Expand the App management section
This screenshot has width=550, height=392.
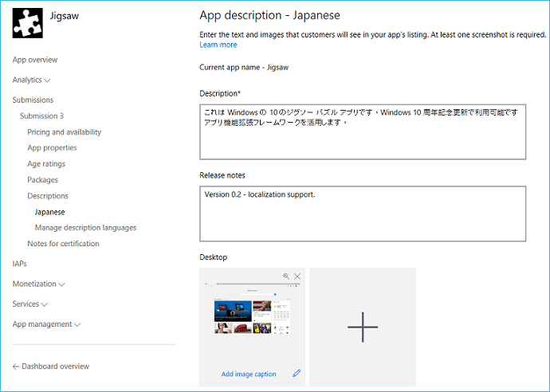point(46,324)
